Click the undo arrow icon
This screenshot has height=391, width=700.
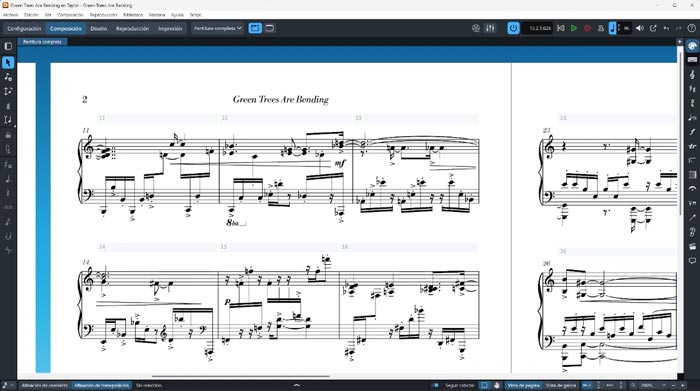coord(666,28)
